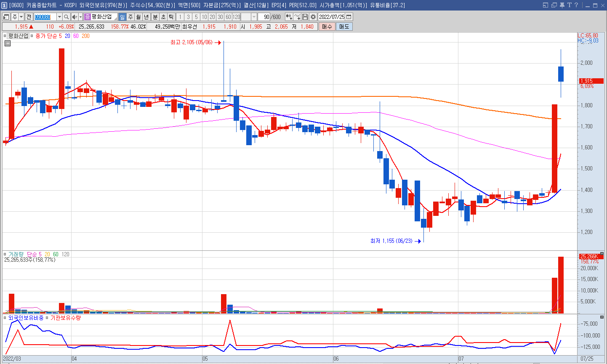Click the T font size icon
The width and height of the screenshot is (607, 364).
(569, 5)
